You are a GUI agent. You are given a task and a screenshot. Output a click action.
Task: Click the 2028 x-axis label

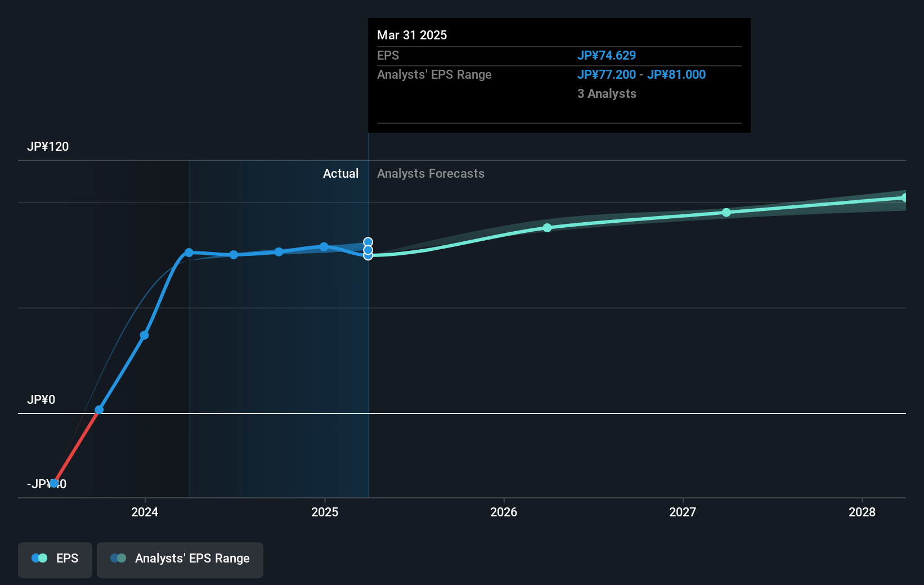[862, 512]
